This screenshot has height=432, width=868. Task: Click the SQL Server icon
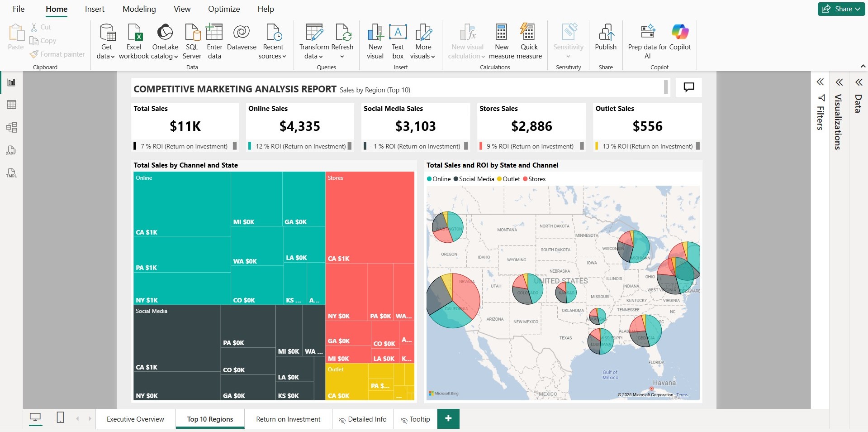pos(192,41)
